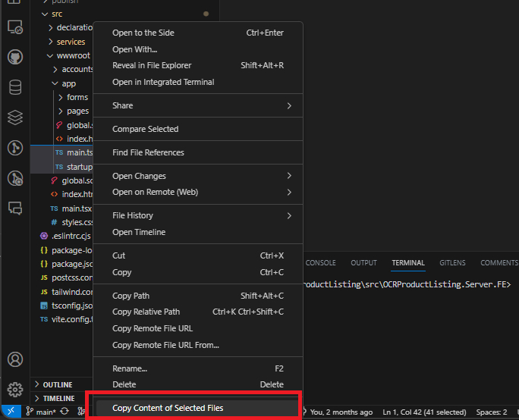
Task: Open the Remote Explorer activity bar icon
Action: tap(15, 27)
